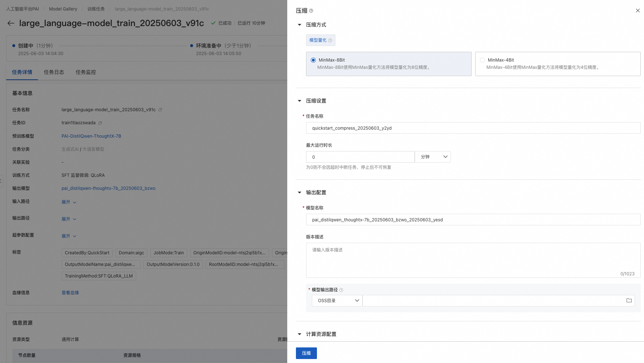Screen dimensions: 644x363
Task: Click the blue 压缩 submit button
Action: click(x=306, y=353)
